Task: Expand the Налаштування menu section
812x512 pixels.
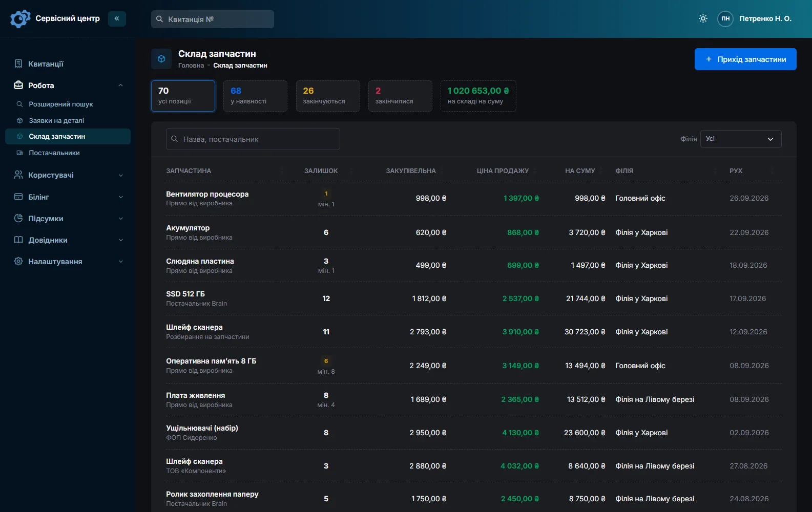Action: tap(121, 261)
